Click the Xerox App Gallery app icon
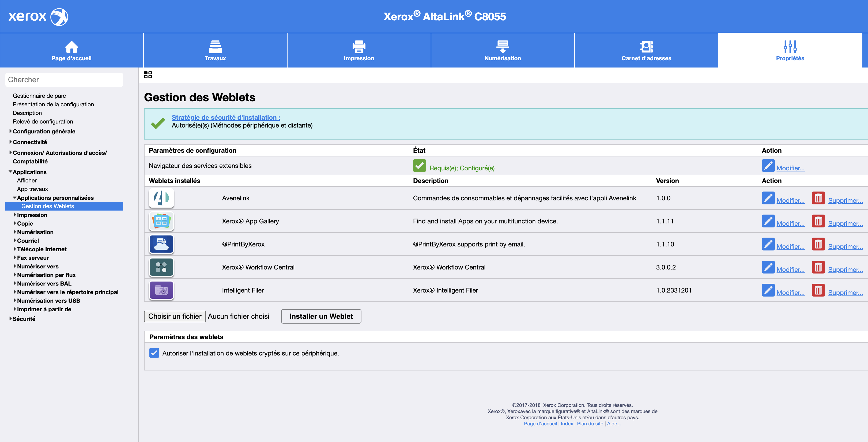Screen dimensions: 868x442 [x=161, y=221]
